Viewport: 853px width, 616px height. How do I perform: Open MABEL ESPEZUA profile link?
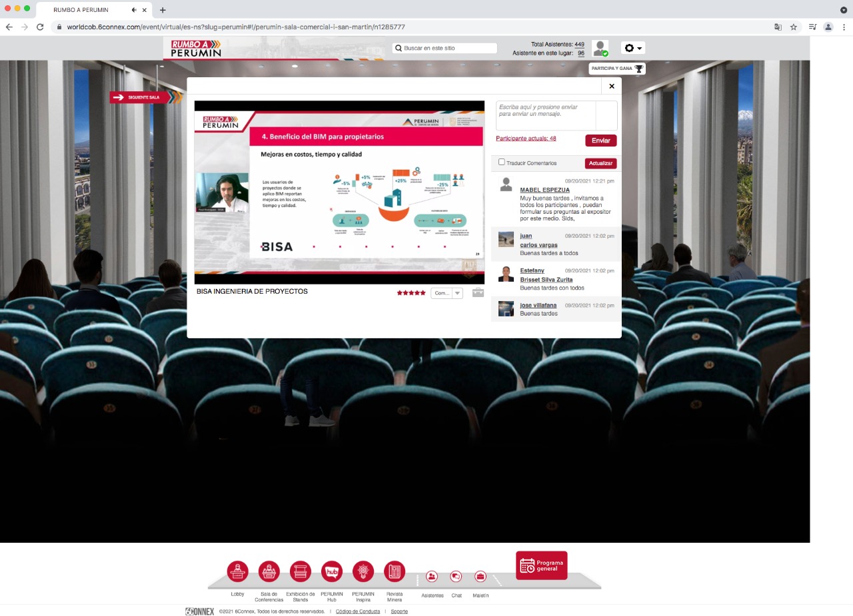[544, 190]
